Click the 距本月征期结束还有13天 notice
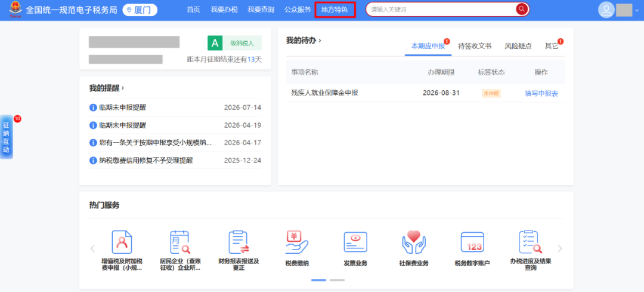The height and width of the screenshot is (292, 644). pos(224,60)
